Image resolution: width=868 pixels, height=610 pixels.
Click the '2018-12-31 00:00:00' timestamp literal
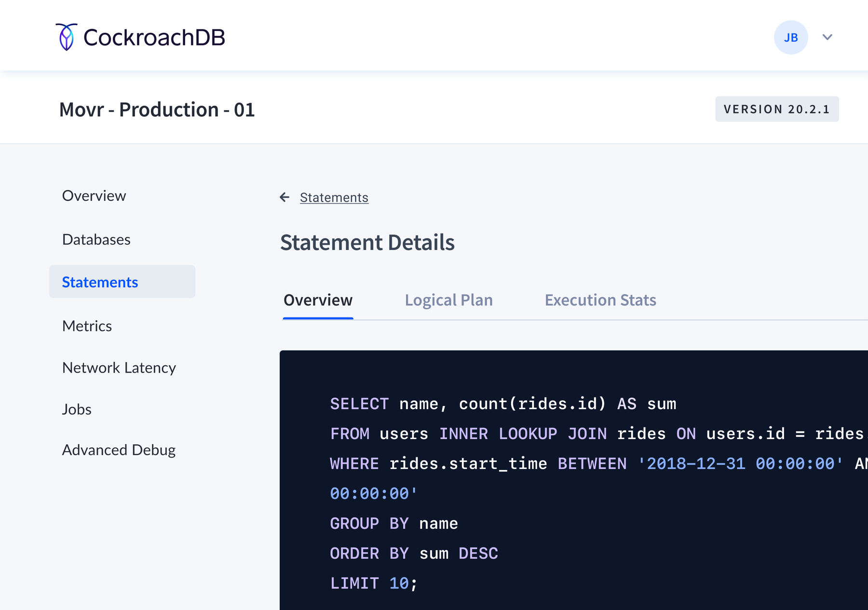741,464
